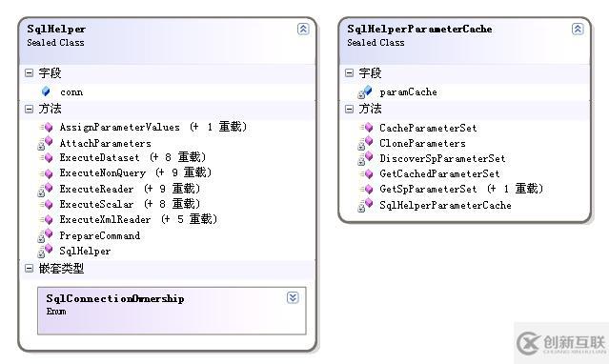
Task: Select the AttachParameters method name
Action: (105, 143)
